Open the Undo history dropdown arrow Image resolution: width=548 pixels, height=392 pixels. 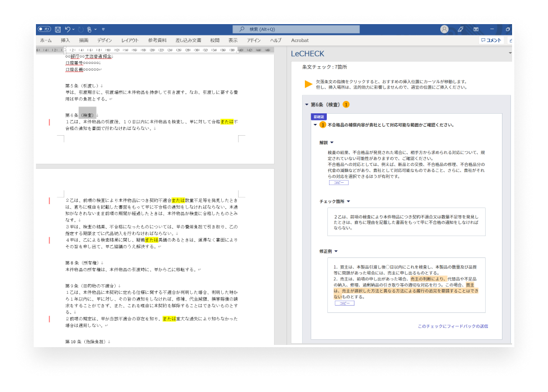point(74,29)
